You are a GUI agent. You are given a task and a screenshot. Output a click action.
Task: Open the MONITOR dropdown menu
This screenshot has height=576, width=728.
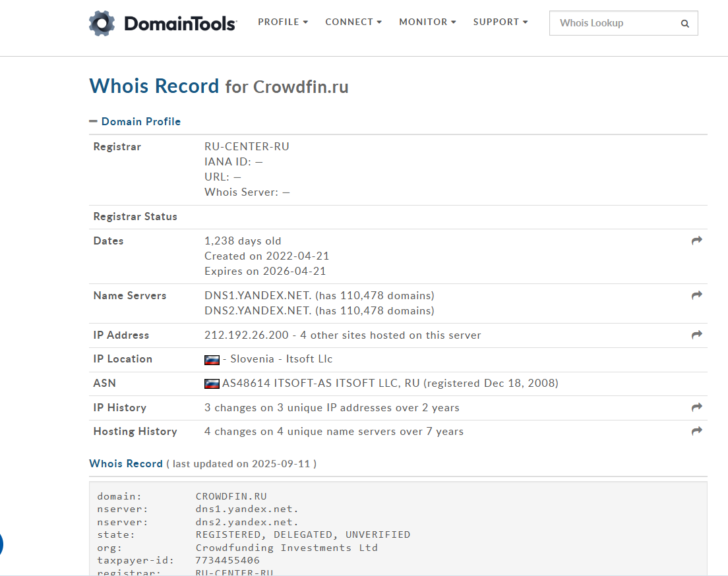click(427, 22)
